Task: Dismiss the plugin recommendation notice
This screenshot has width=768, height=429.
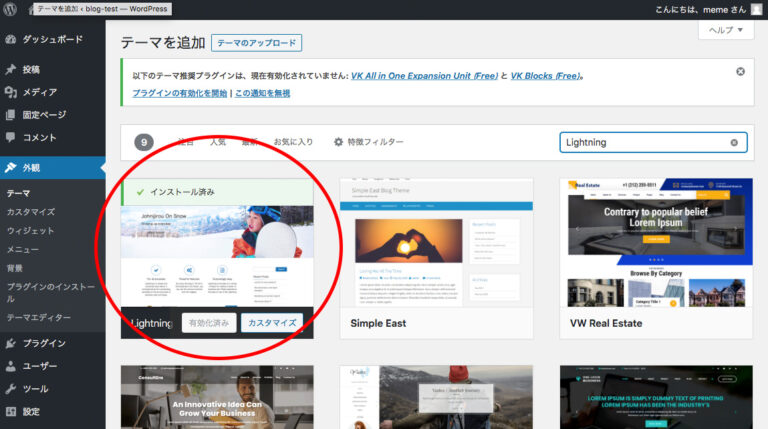Action: tap(741, 72)
